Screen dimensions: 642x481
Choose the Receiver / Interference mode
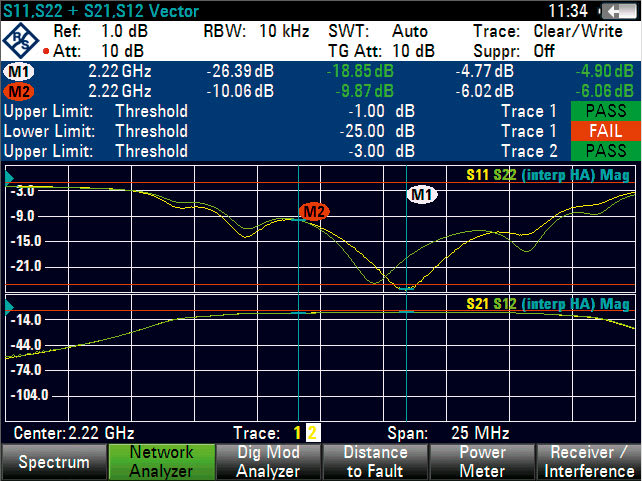(589, 462)
